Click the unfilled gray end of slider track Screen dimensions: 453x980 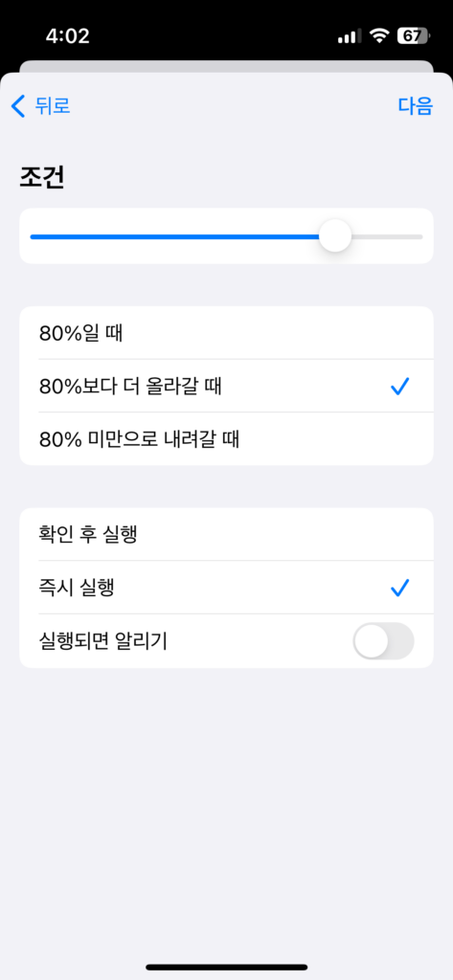tap(387, 236)
